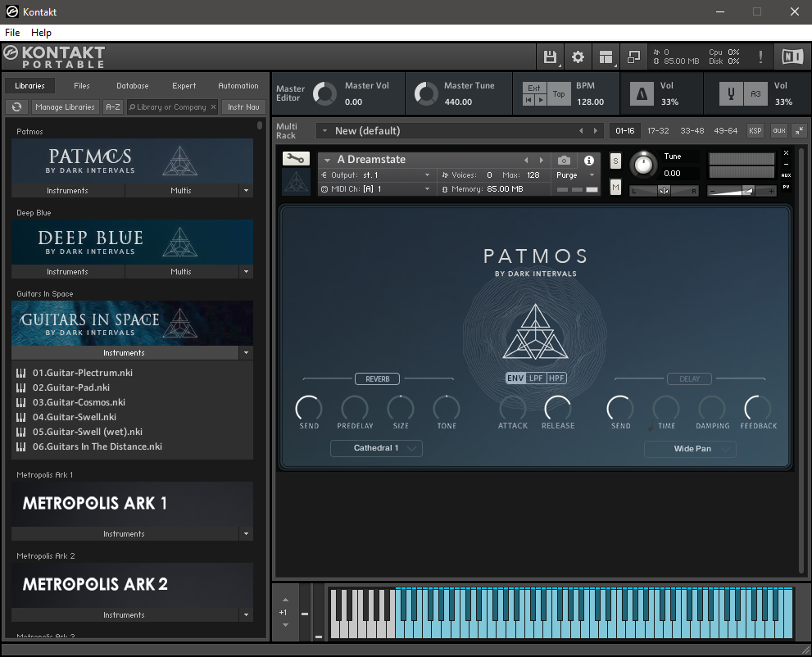The height and width of the screenshot is (657, 812).
Task: Switch to the Expert tab
Action: click(184, 86)
